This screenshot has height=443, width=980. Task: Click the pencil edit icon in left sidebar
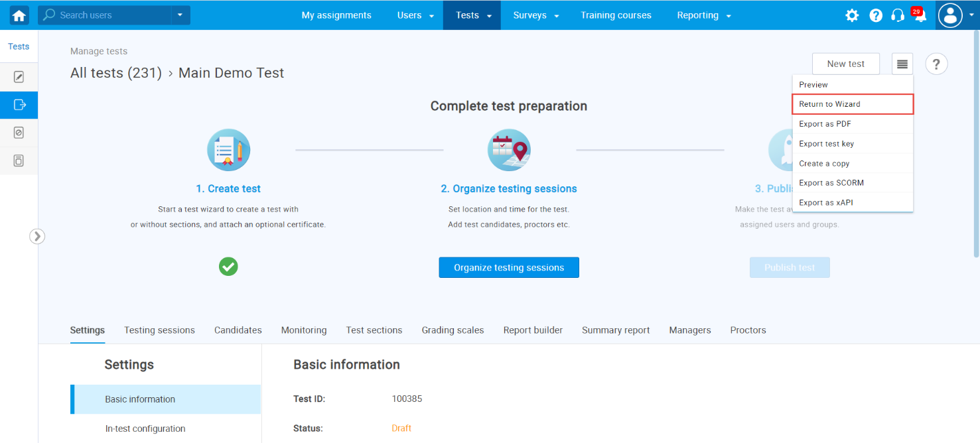coord(19,78)
